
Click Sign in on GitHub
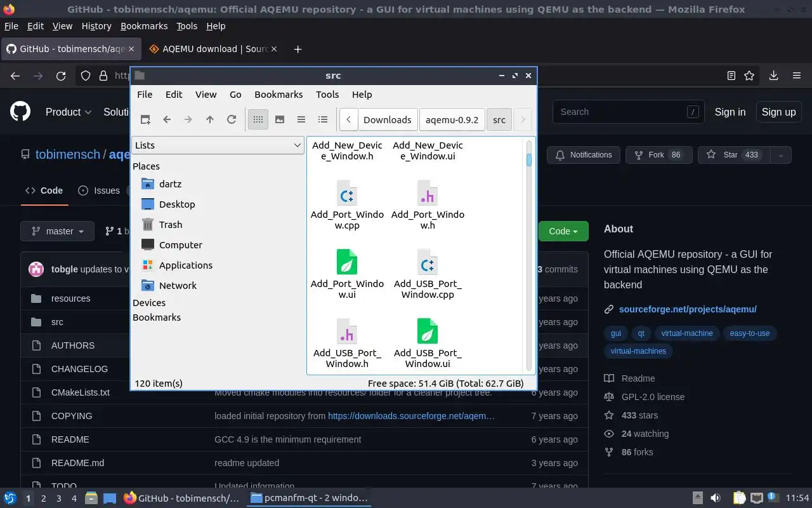click(x=730, y=112)
